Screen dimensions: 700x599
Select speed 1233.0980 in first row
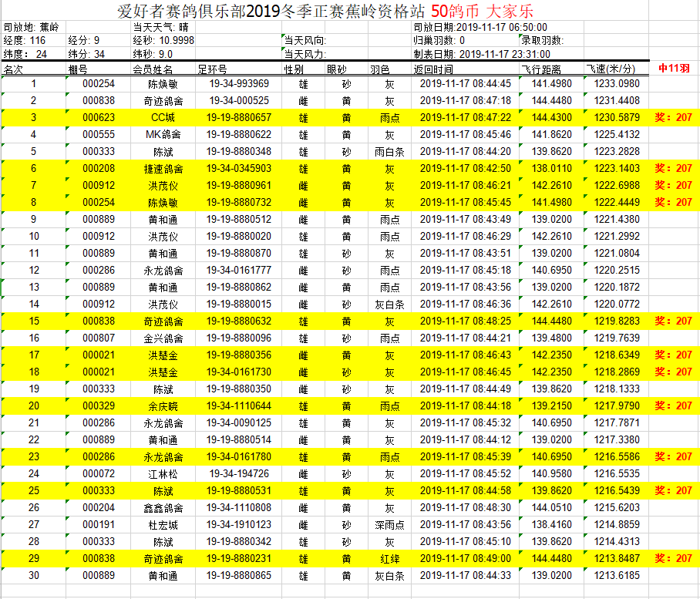[616, 84]
